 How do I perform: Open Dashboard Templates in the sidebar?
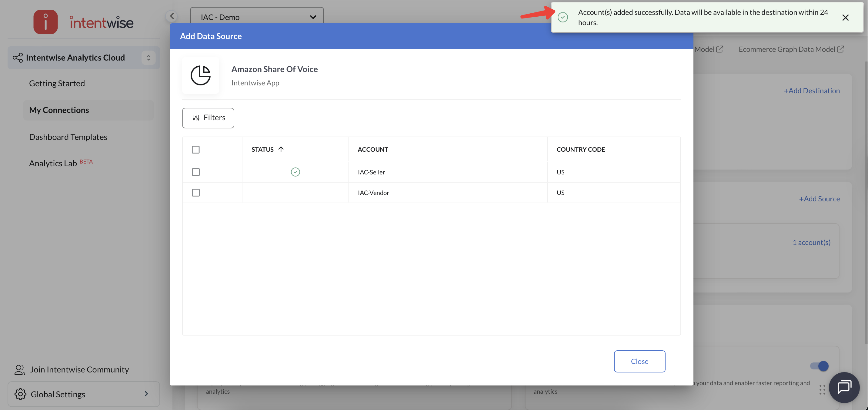(x=68, y=137)
